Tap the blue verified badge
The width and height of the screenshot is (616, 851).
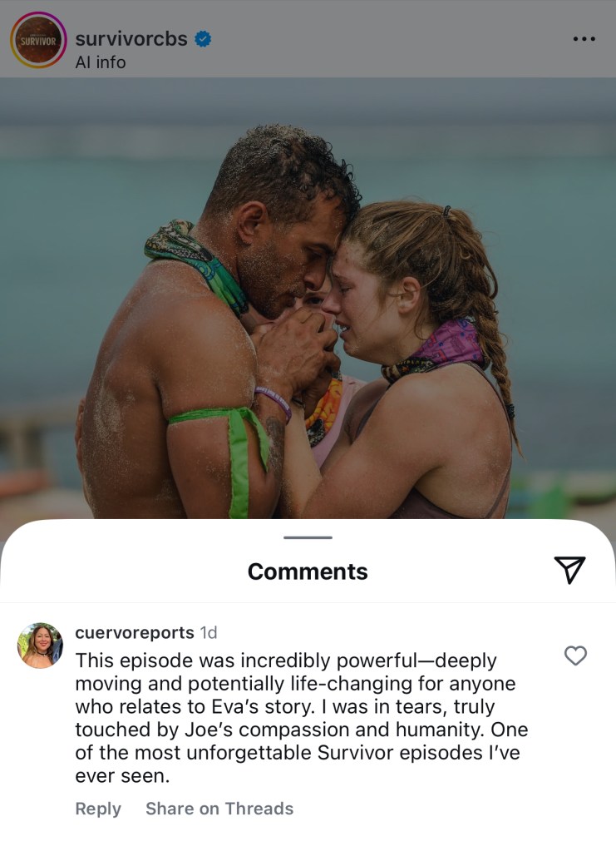tap(203, 39)
